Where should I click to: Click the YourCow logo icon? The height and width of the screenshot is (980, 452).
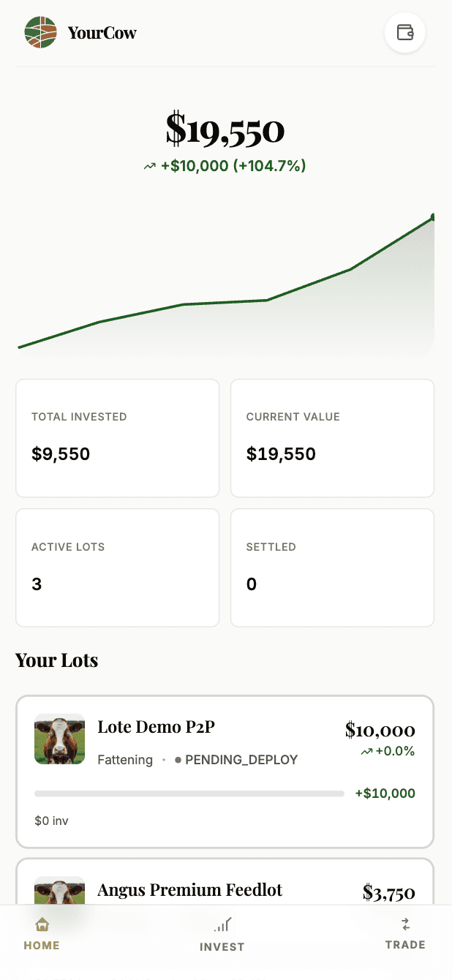pyautogui.click(x=40, y=32)
